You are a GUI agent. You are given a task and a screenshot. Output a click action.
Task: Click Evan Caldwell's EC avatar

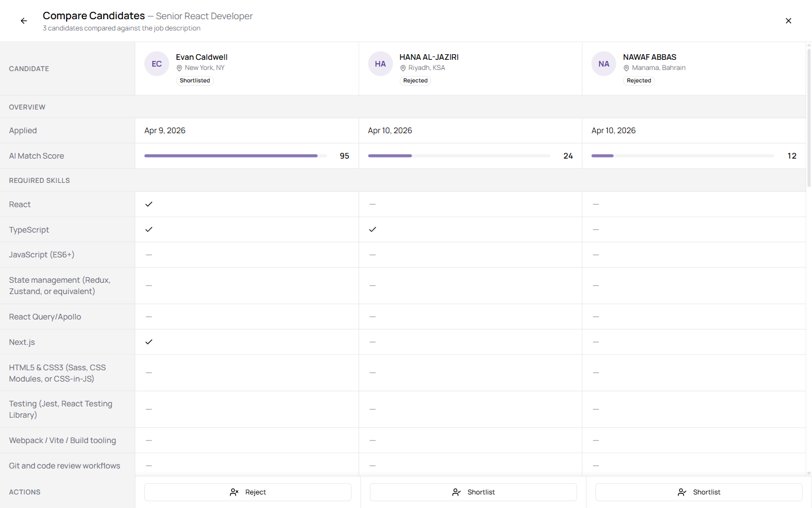coord(157,64)
